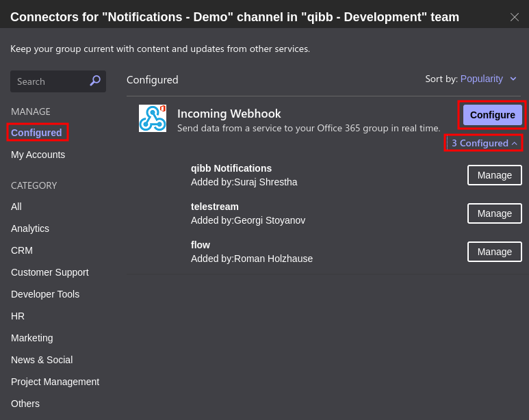Select the Developer Tools category

pyautogui.click(x=45, y=294)
